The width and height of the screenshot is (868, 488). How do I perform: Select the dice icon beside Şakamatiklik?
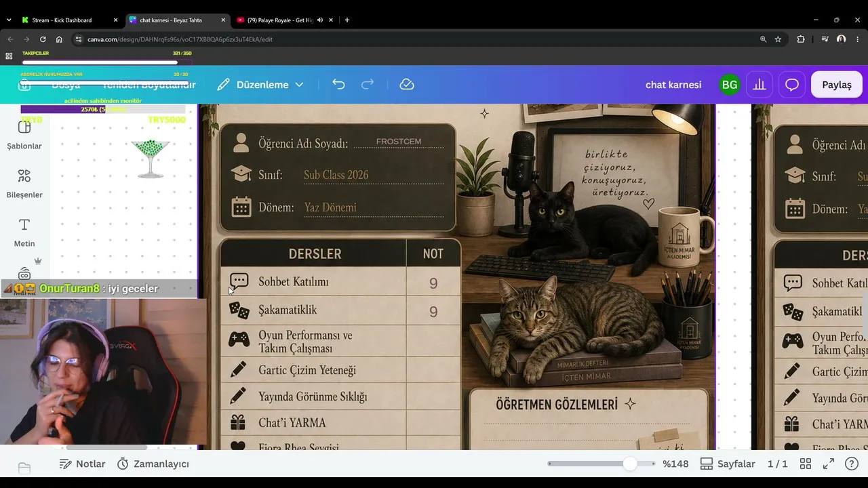(x=239, y=310)
